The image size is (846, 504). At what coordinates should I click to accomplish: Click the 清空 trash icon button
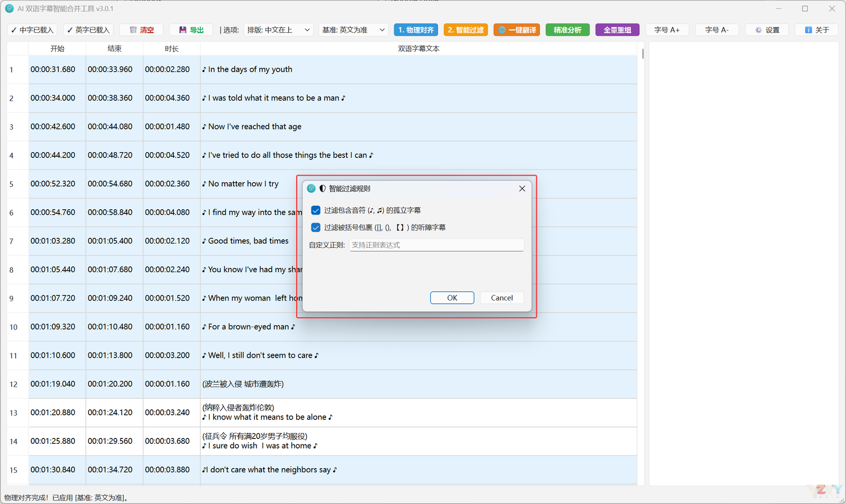[x=141, y=30]
